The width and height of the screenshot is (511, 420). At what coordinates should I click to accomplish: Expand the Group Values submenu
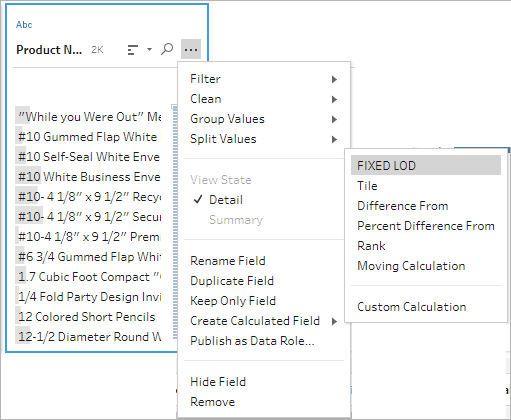click(x=264, y=119)
